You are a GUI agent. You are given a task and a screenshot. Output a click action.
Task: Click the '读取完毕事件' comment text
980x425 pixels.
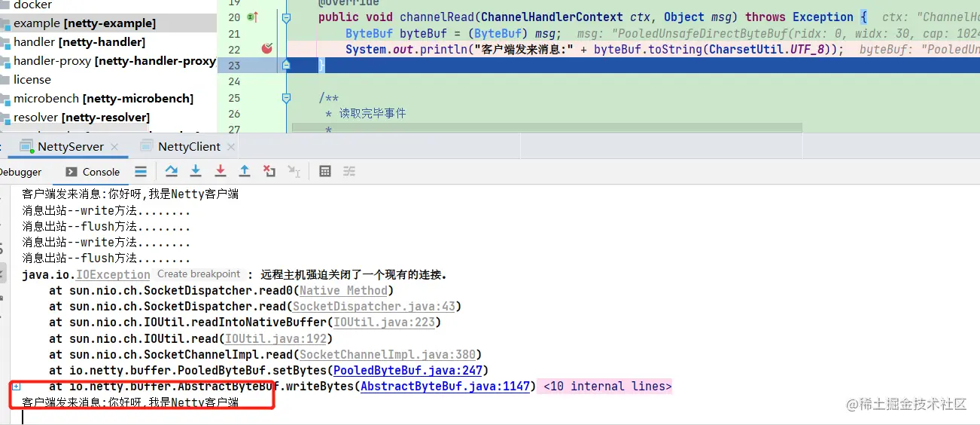click(x=373, y=114)
